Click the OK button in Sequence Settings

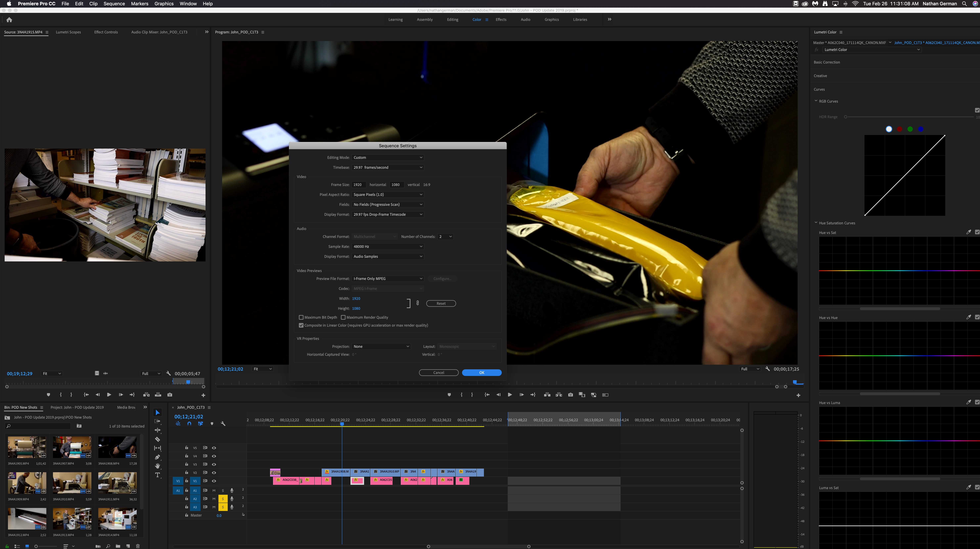[x=482, y=372]
